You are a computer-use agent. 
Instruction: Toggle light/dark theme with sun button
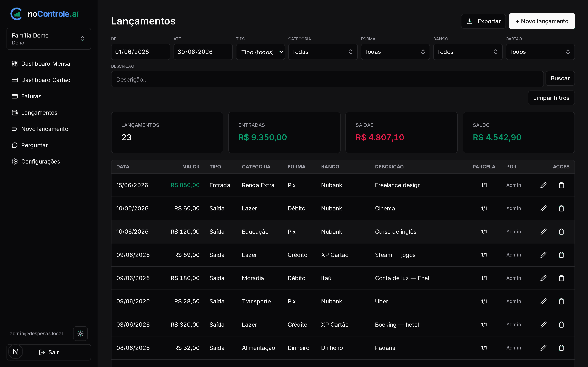pos(80,334)
